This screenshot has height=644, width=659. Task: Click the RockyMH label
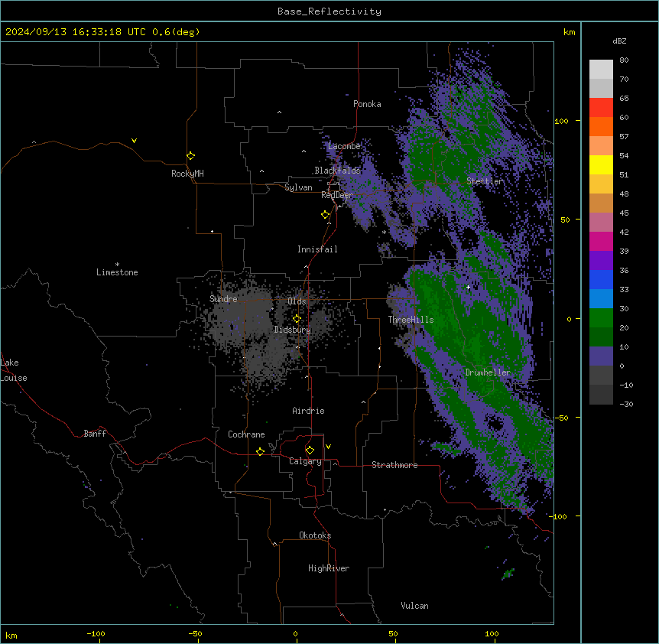coord(187,174)
